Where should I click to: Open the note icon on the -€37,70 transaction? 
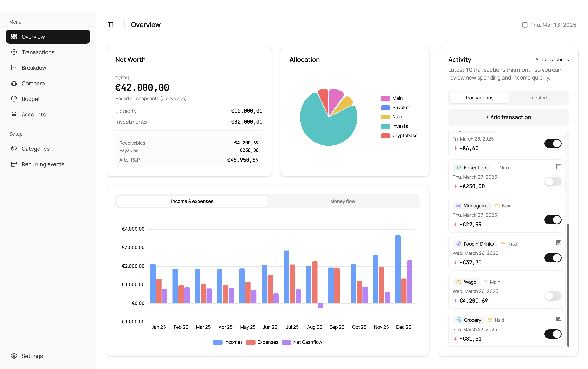coord(558,243)
